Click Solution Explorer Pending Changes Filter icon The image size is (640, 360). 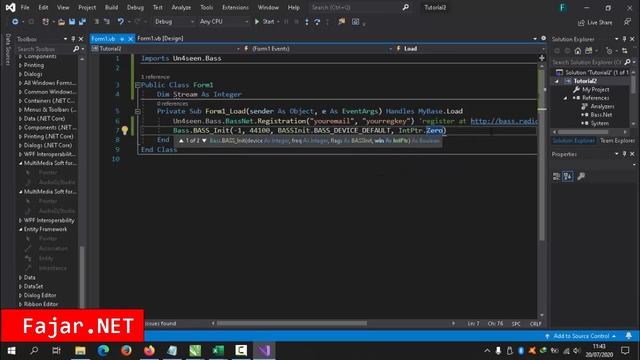coord(609,51)
